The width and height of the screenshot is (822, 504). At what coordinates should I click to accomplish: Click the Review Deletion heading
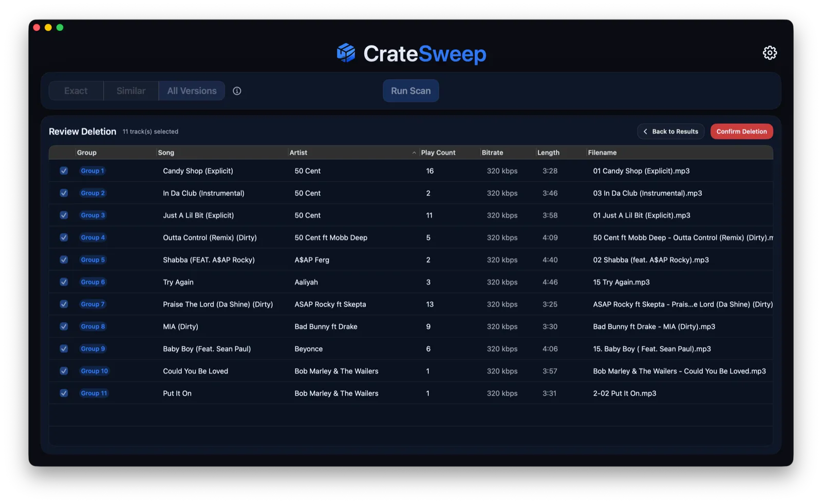tap(82, 132)
